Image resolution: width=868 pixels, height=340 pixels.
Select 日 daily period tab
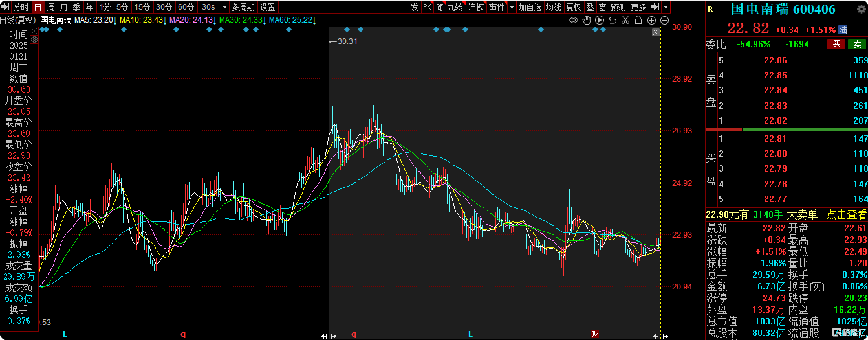[x=38, y=7]
